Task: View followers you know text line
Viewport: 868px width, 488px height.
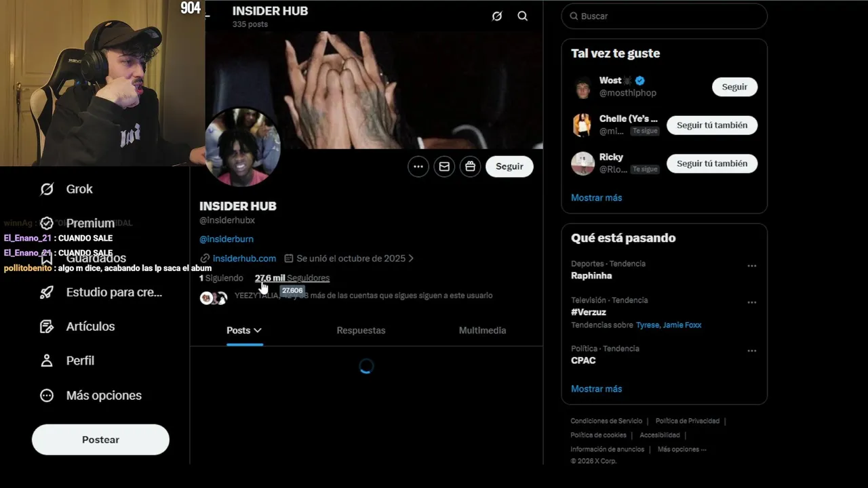Action: [363, 296]
